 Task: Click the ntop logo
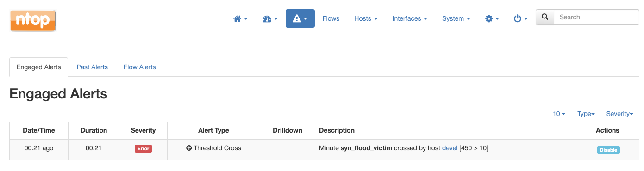[33, 20]
